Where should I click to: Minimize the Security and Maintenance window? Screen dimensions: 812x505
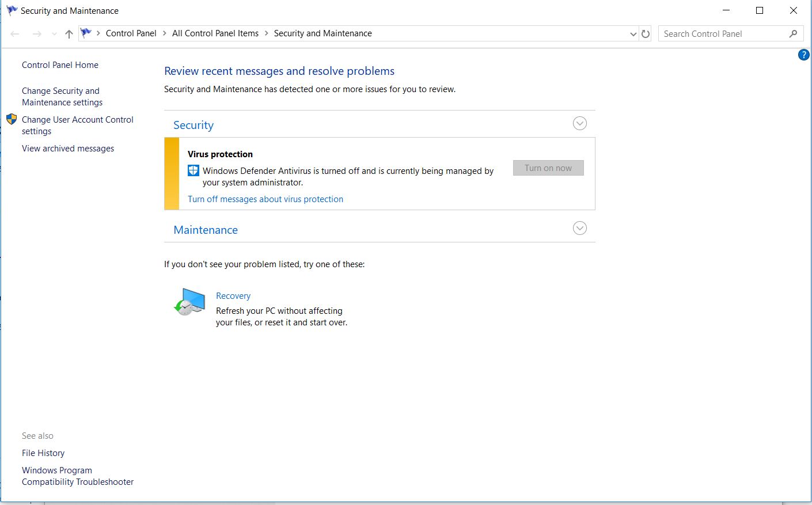coord(726,10)
